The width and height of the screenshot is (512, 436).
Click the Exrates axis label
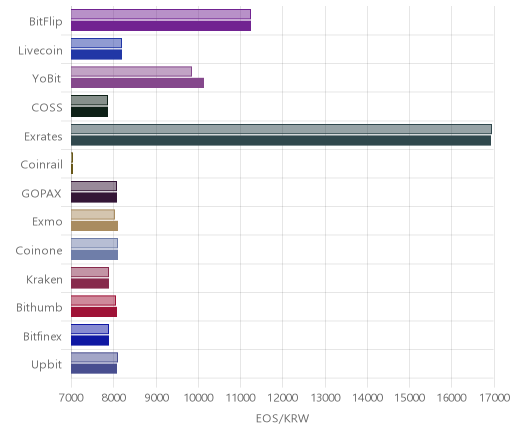pyautogui.click(x=43, y=137)
